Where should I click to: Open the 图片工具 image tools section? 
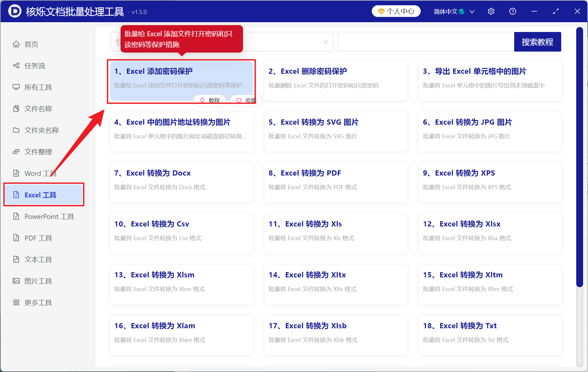pos(38,281)
